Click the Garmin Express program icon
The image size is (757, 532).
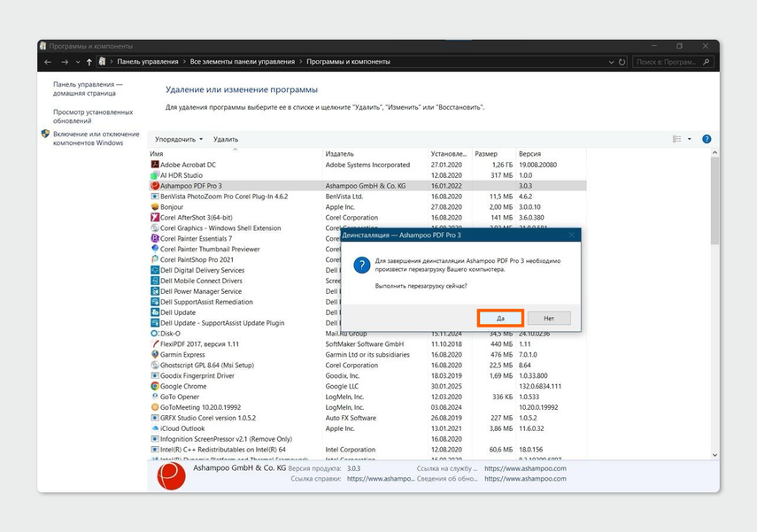(154, 355)
